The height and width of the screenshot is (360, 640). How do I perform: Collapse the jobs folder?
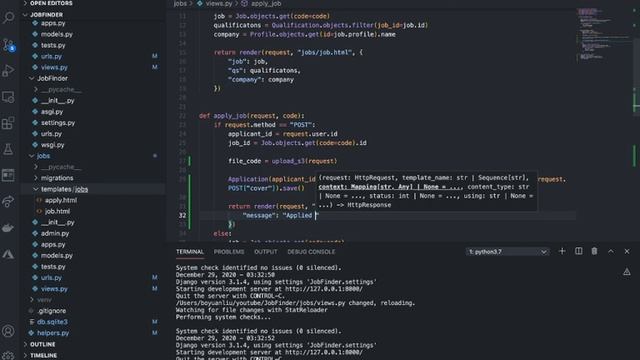point(43,156)
